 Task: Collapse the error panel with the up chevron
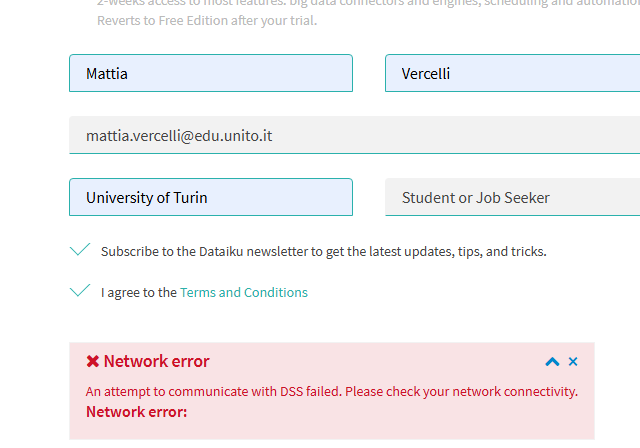coord(552,362)
